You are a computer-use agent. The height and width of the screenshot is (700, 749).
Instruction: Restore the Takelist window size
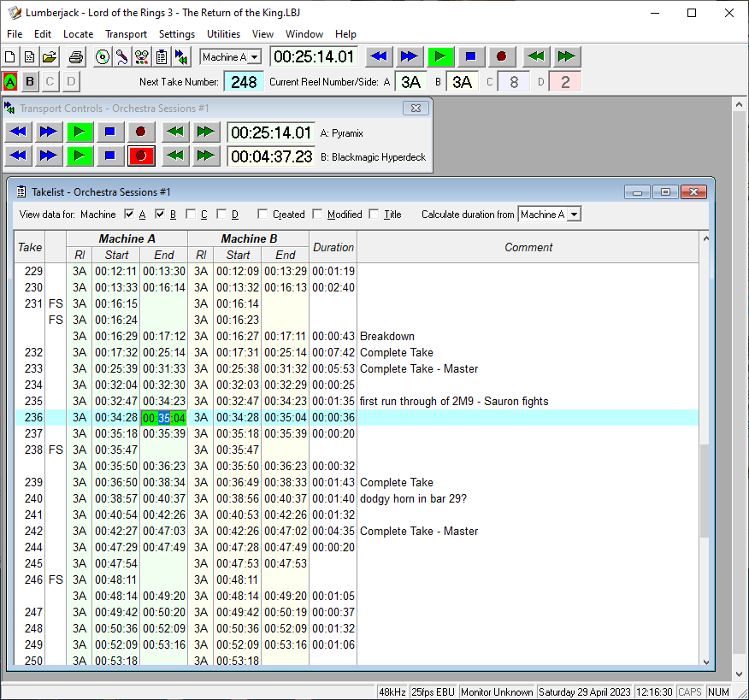665,192
